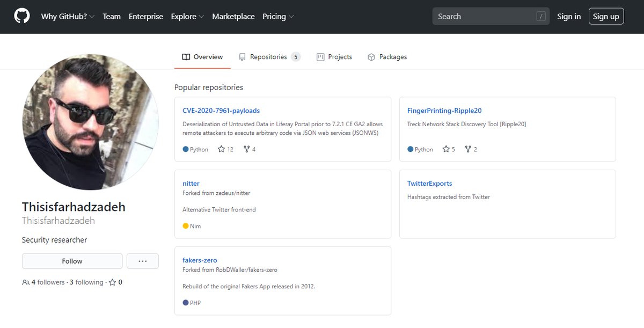
Task: Open the Enterprise menu item
Action: [146, 17]
